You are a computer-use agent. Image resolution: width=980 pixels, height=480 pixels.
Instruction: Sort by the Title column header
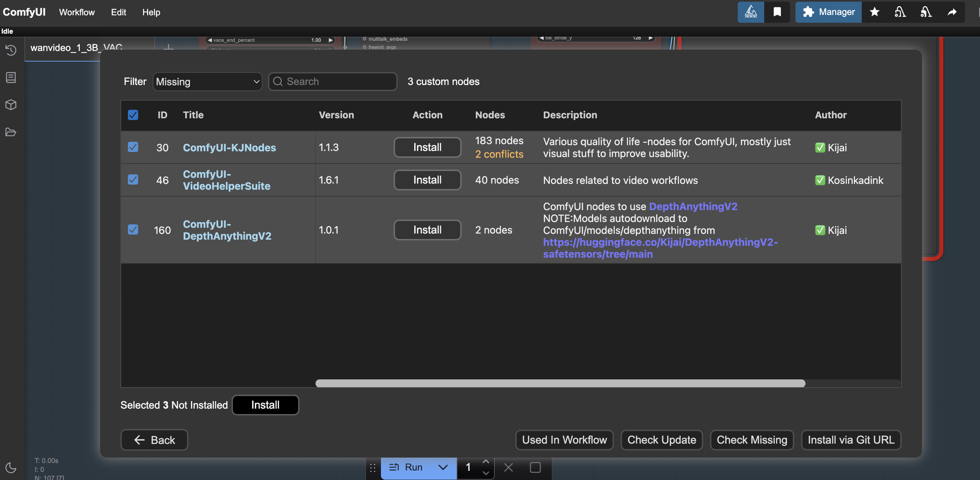193,115
